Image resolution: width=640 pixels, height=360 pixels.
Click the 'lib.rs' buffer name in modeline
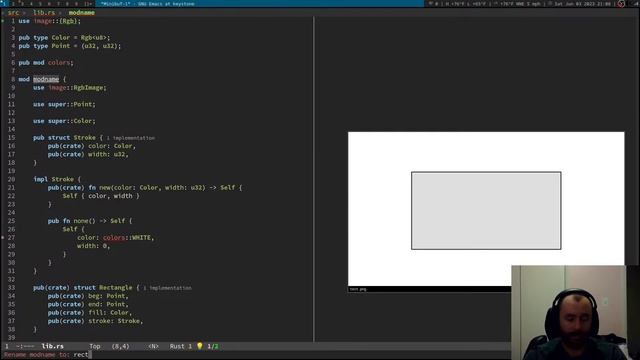coord(53,346)
